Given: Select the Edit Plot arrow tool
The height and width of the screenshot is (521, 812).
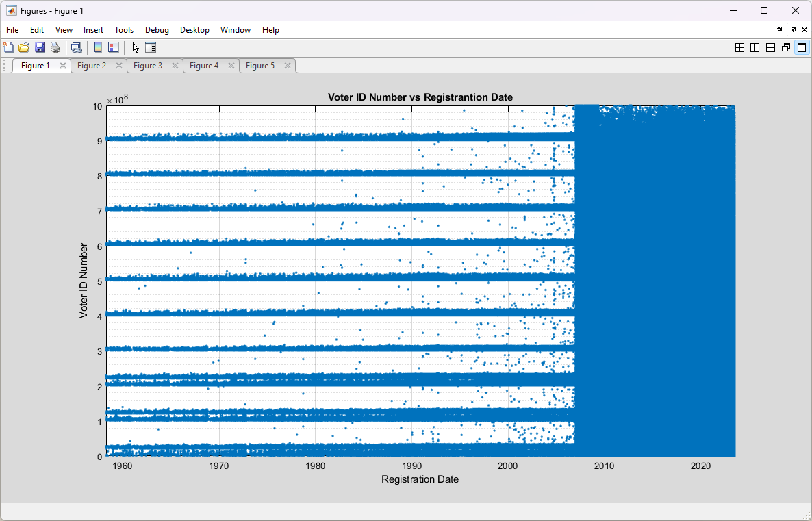Looking at the screenshot, I should click(136, 48).
